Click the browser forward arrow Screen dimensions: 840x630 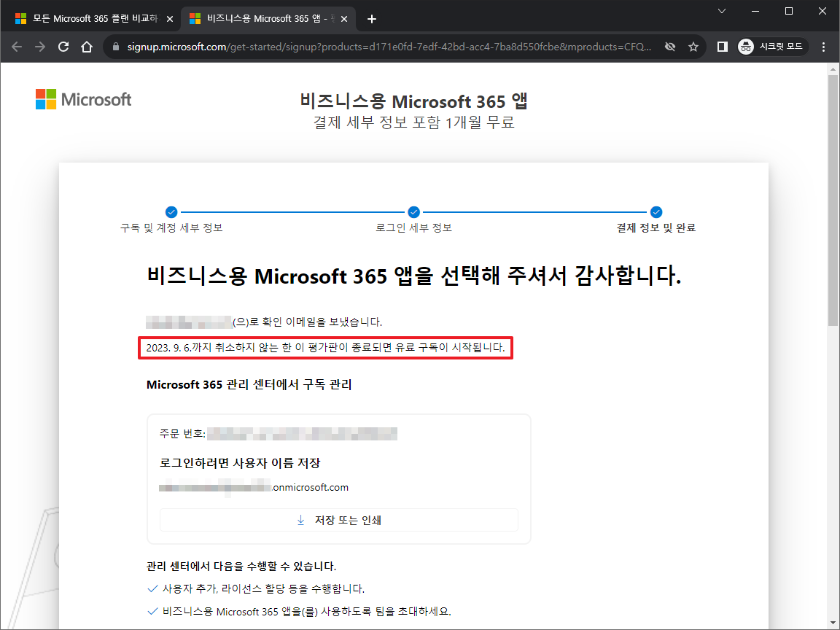[40, 47]
